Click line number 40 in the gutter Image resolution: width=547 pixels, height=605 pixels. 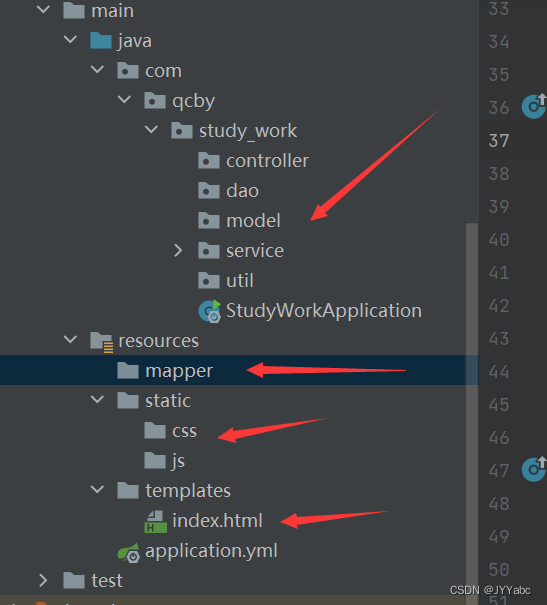(x=499, y=240)
